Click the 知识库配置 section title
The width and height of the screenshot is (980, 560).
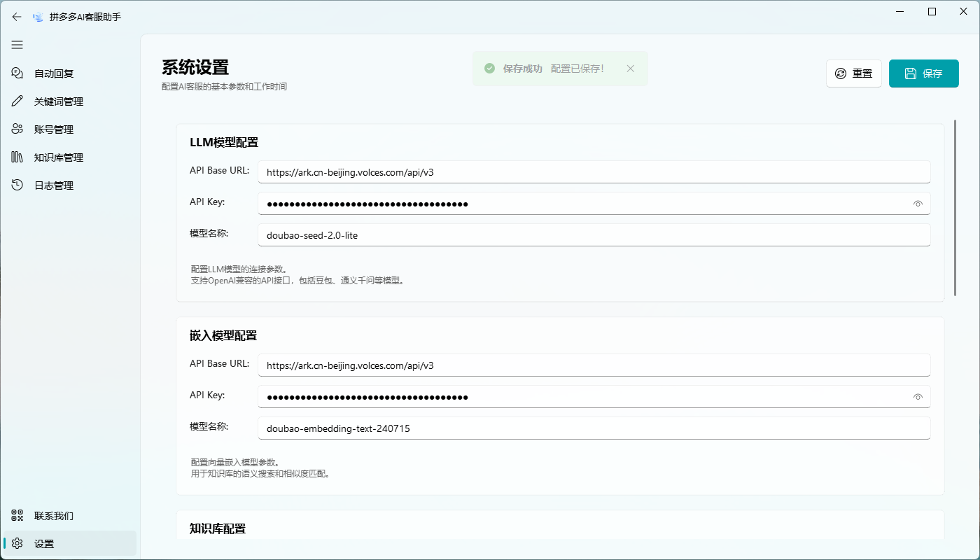[218, 528]
